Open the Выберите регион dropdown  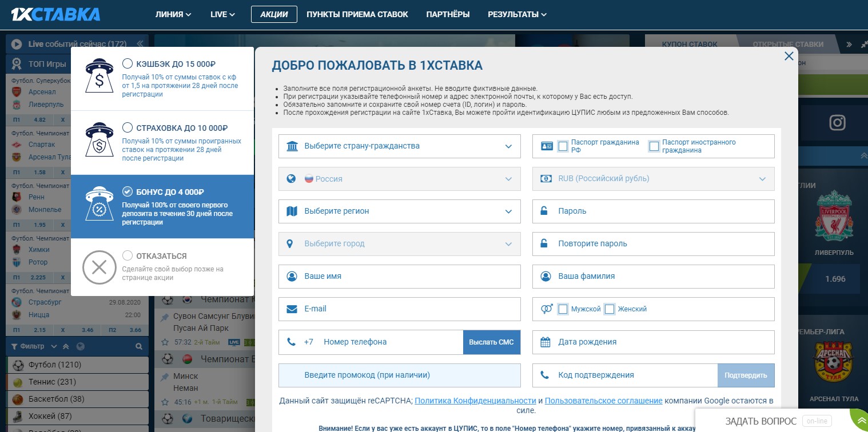[x=400, y=211]
